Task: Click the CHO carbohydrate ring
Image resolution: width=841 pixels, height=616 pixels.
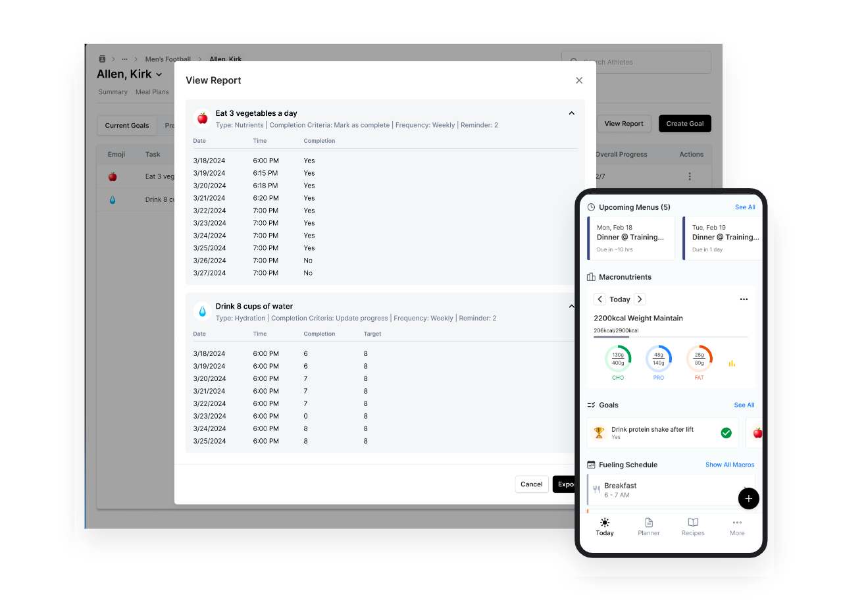Action: click(618, 359)
